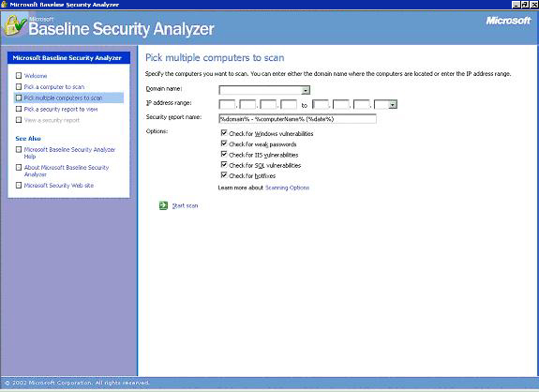The height and width of the screenshot is (392, 539).
Task: Click the 'IP address range:' label
Action: [169, 103]
